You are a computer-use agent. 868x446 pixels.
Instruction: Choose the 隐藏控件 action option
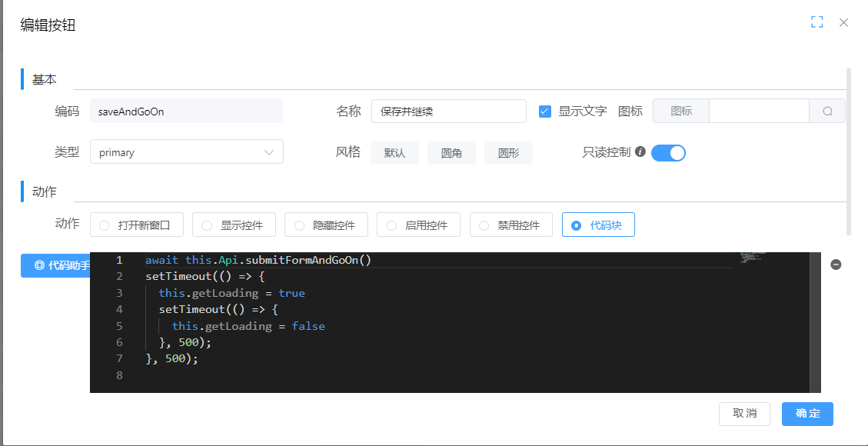(x=325, y=225)
